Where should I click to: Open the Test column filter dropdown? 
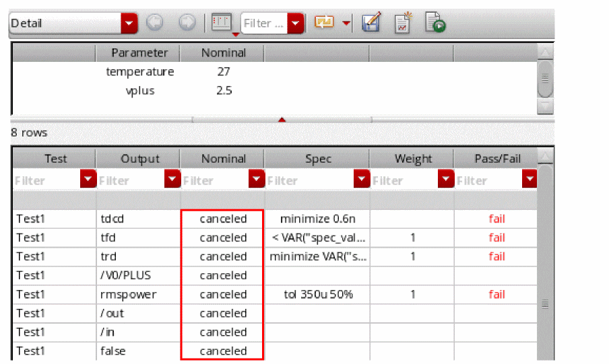tap(88, 179)
